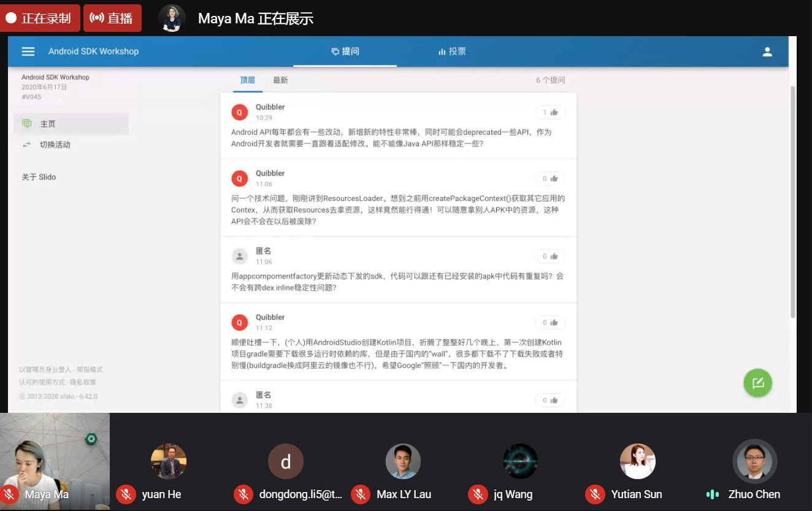The image size is (812, 511).
Task: Open 关于 Slido in the sidebar
Action: coord(39,177)
